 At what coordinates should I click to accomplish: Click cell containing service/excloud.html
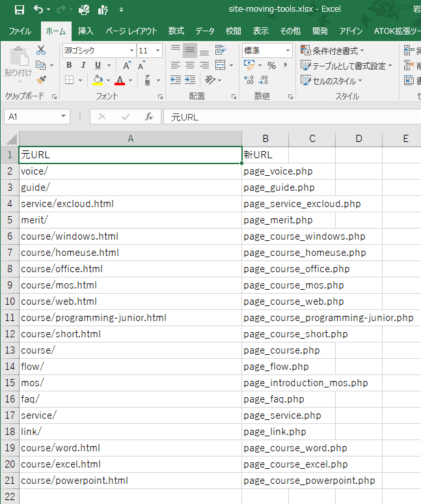click(x=130, y=204)
